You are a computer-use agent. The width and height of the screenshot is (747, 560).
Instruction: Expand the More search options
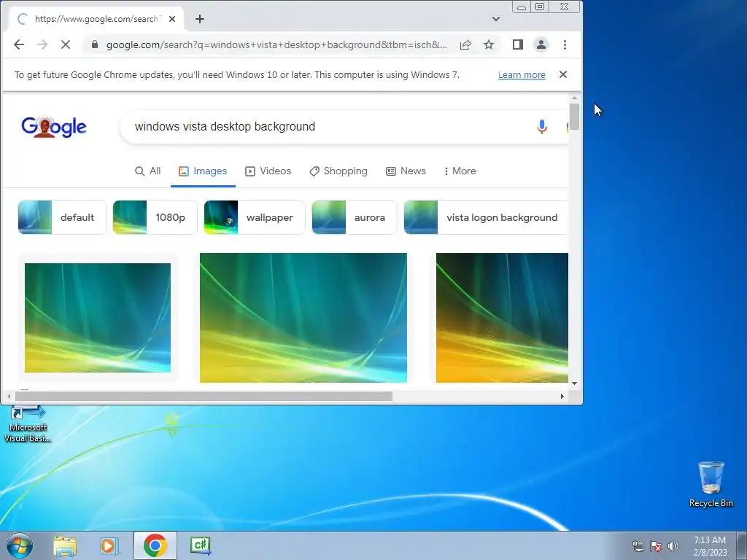click(x=460, y=171)
